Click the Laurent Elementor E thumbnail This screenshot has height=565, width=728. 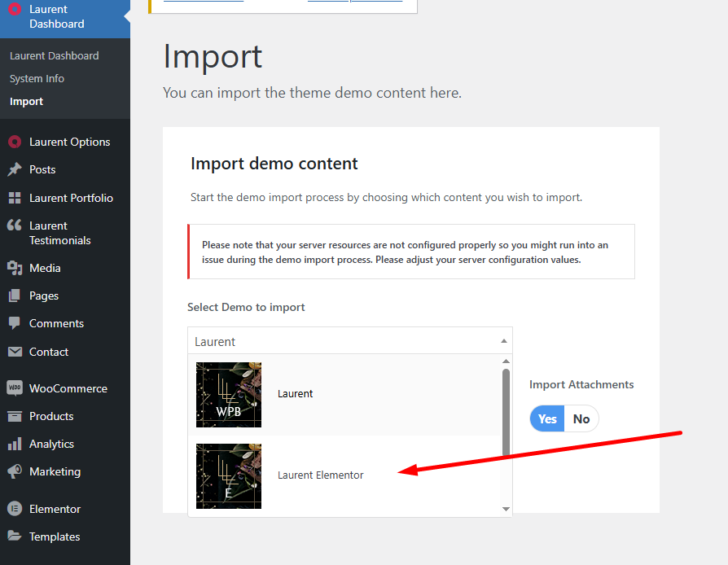229,476
